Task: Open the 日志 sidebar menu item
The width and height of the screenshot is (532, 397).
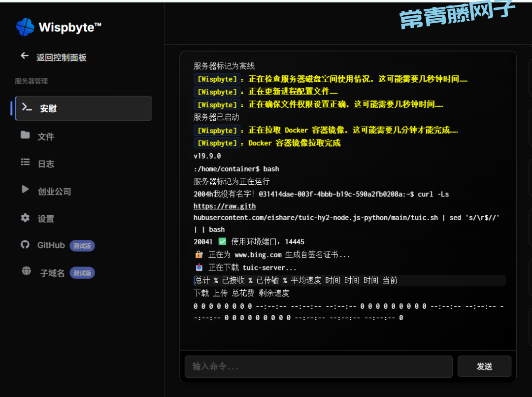Action: 46,164
